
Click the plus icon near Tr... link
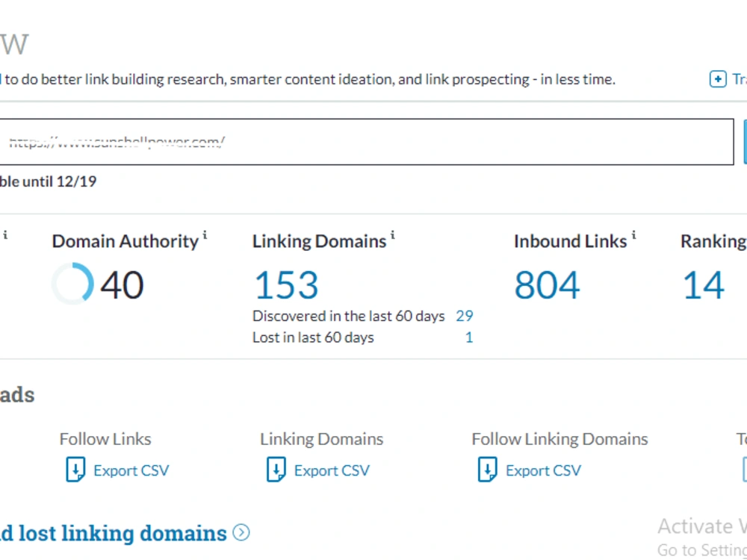coord(718,79)
